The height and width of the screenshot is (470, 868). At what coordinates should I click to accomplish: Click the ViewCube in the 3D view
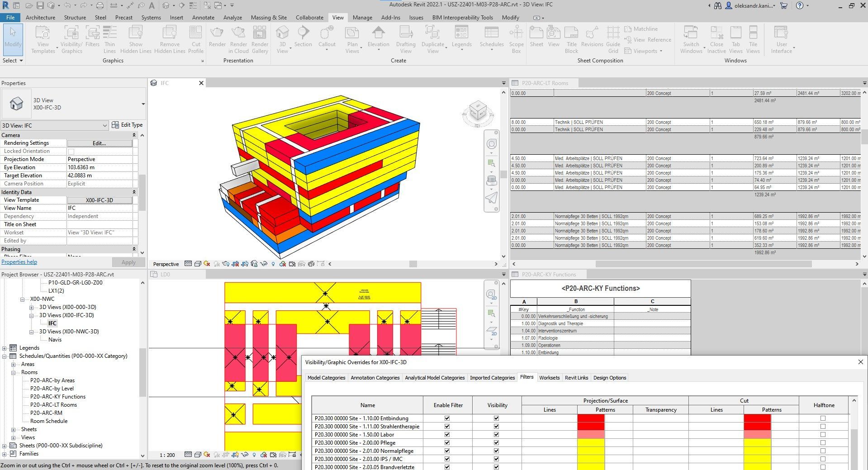pyautogui.click(x=478, y=111)
